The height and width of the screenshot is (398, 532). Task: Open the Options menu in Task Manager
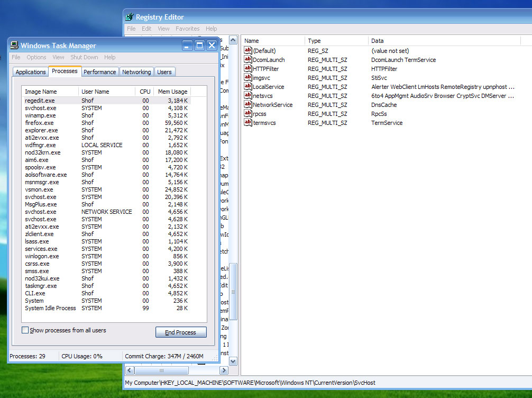[36, 57]
